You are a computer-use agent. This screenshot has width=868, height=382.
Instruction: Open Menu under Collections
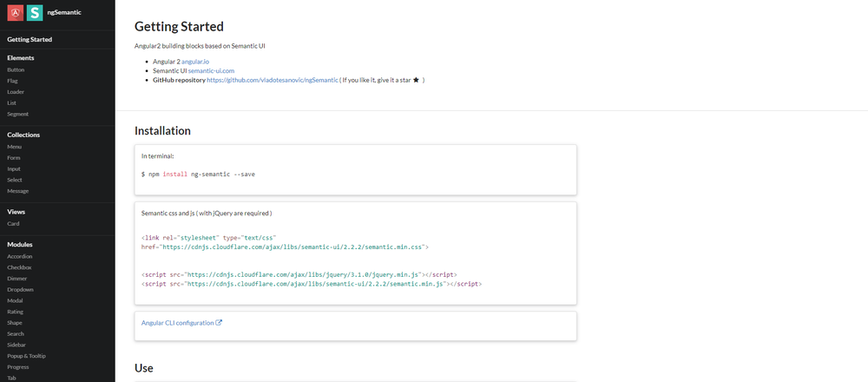(x=15, y=147)
